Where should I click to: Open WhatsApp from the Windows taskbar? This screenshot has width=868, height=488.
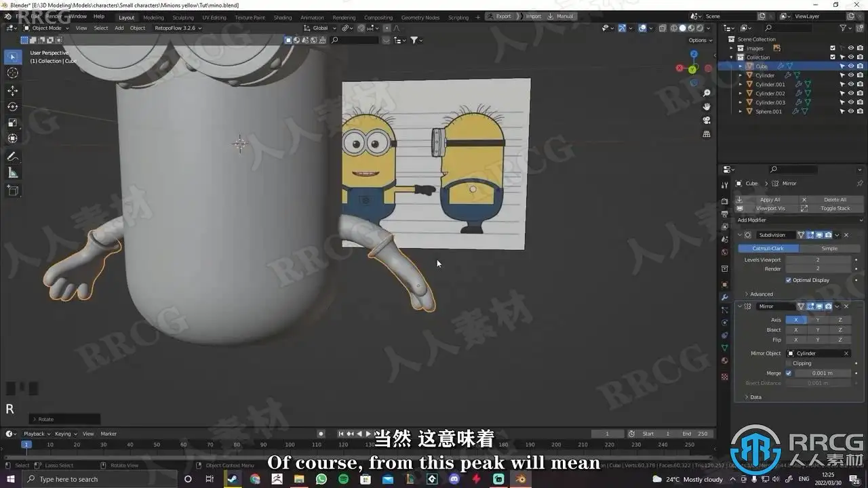tap(321, 479)
